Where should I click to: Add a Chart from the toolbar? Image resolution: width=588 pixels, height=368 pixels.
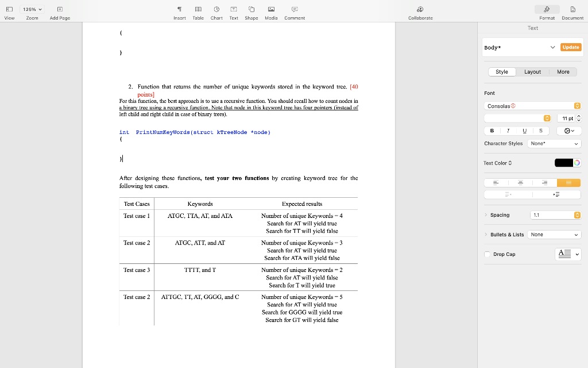[x=216, y=11]
